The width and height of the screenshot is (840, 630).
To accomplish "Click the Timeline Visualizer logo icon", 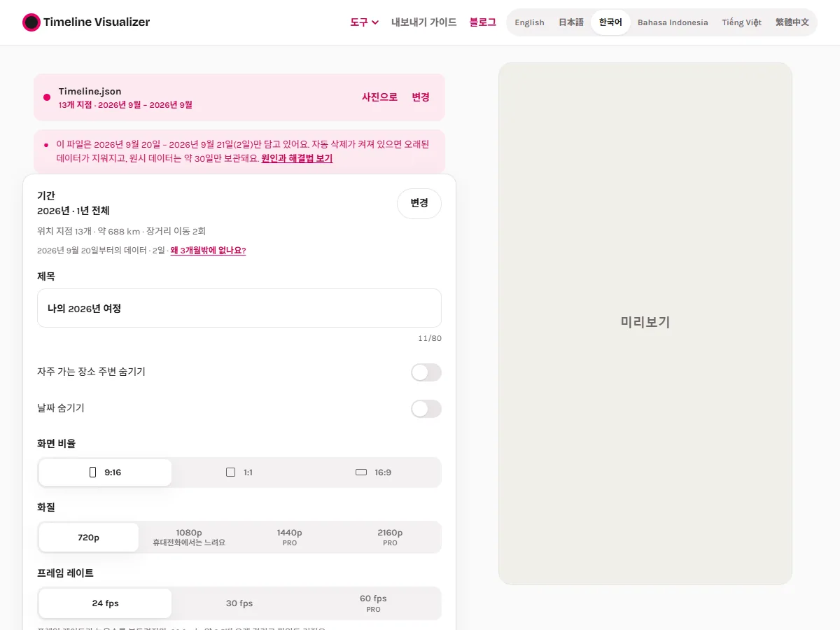I will [x=31, y=22].
